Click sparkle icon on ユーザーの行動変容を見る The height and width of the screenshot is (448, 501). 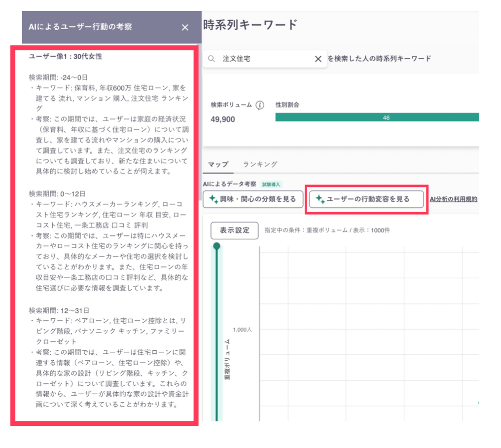[320, 199]
